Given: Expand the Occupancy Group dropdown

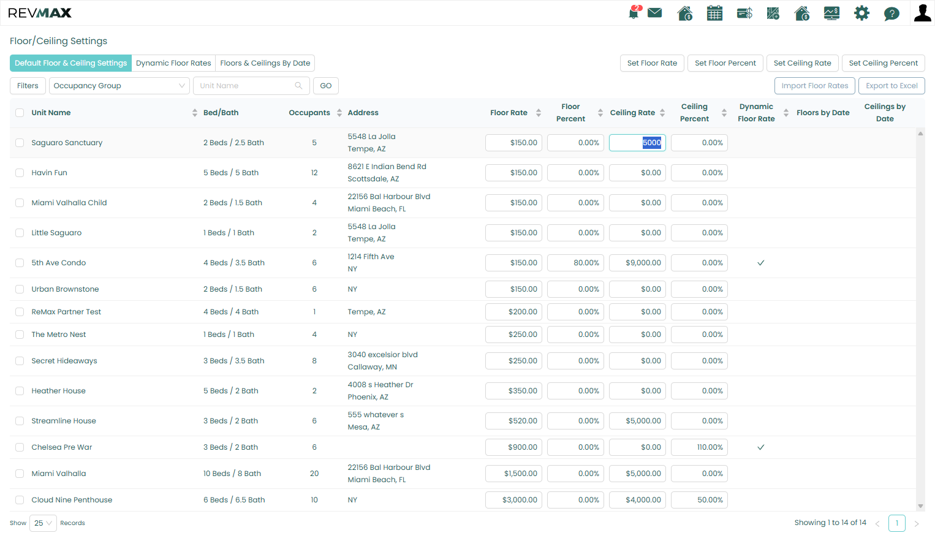Looking at the screenshot, I should [119, 86].
